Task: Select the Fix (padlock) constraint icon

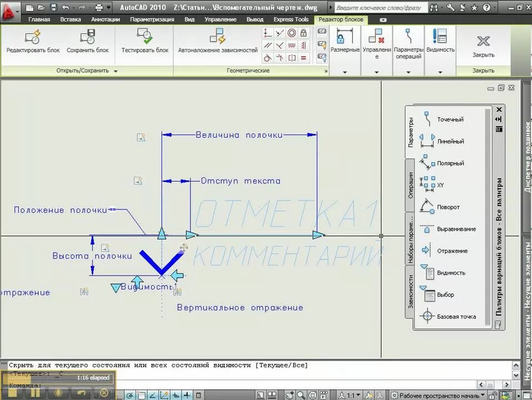Action: click(303, 33)
